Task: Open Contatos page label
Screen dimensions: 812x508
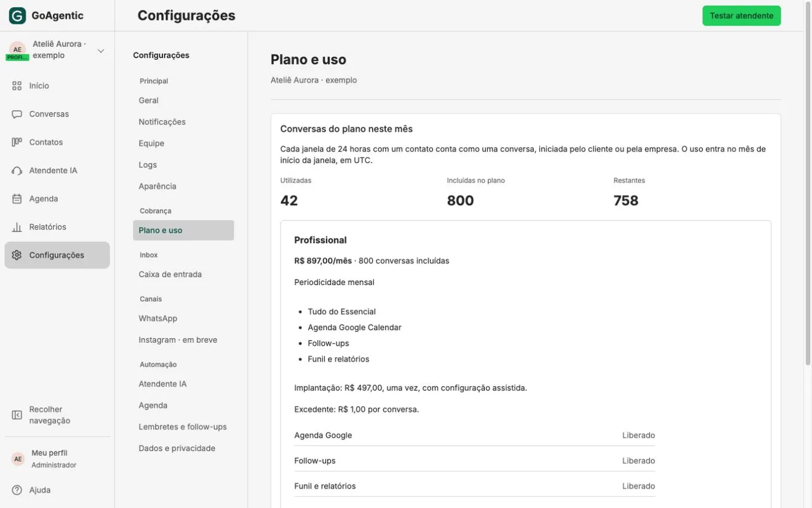Action: [46, 142]
